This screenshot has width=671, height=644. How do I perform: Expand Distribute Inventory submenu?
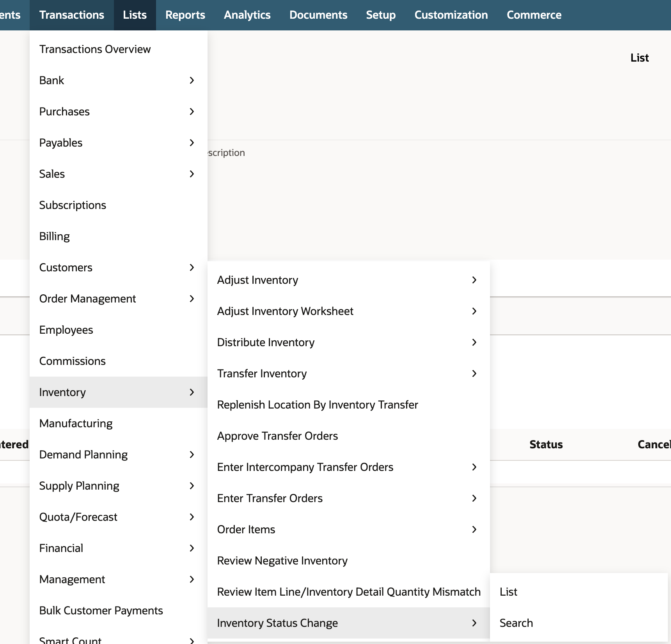[x=349, y=342]
